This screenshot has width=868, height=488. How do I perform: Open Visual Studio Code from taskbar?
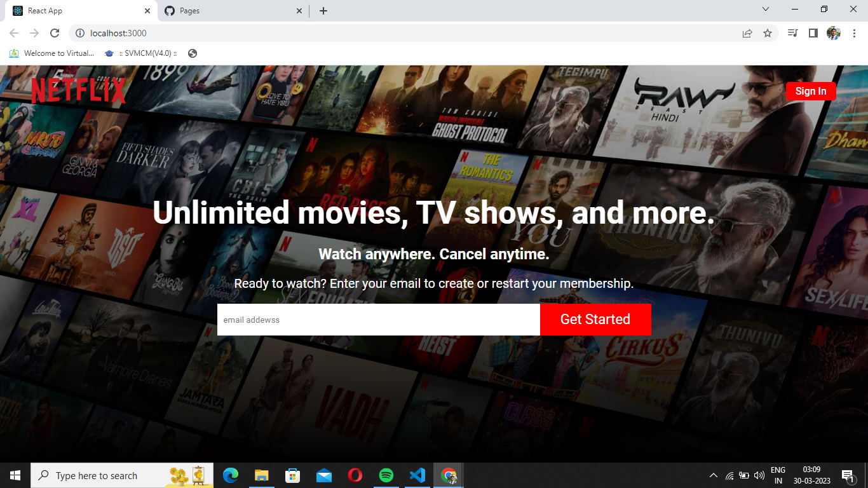[417, 475]
